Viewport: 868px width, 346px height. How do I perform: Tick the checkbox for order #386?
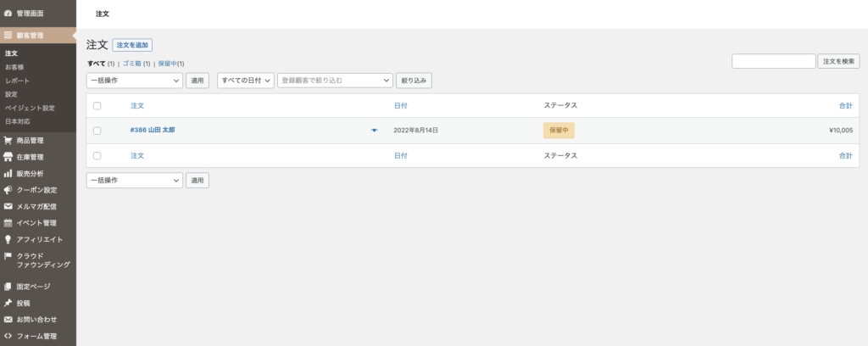coord(97,131)
